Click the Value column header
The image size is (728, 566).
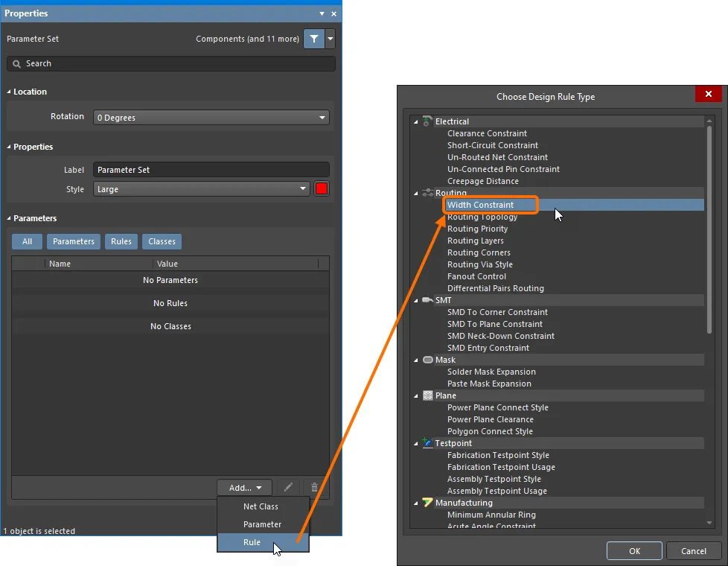click(167, 264)
